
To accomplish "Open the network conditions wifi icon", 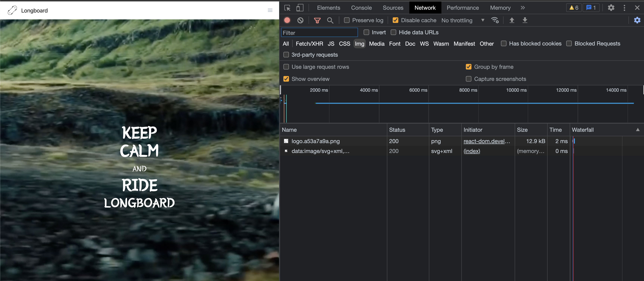I will (495, 20).
